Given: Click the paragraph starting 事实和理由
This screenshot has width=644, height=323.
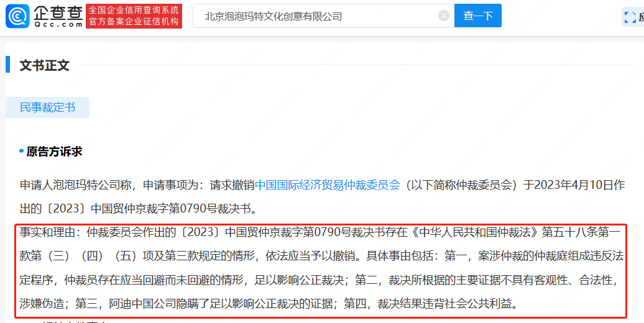Looking at the screenshot, I should tap(321, 268).
